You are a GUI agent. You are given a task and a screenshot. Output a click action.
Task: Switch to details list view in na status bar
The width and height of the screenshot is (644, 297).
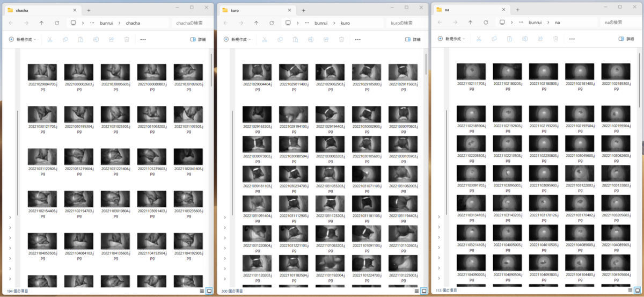631,290
